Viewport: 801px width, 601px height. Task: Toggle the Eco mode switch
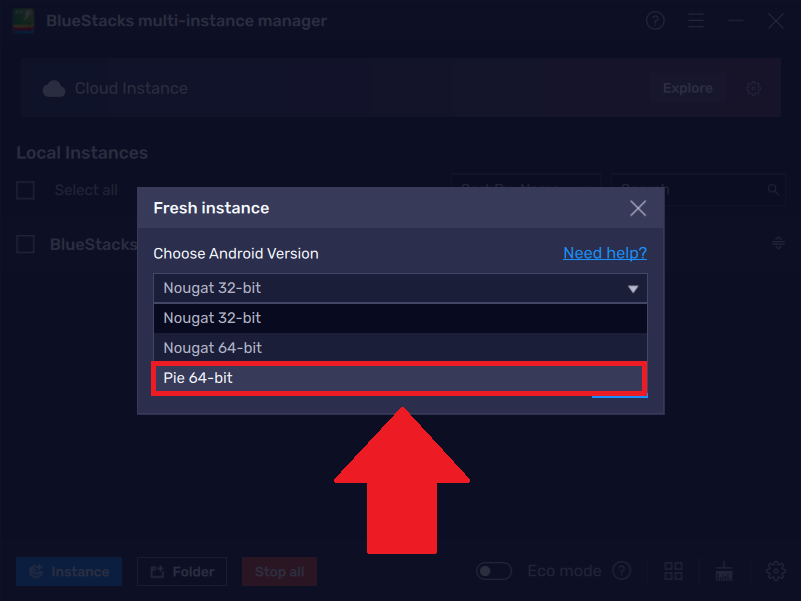(x=494, y=571)
